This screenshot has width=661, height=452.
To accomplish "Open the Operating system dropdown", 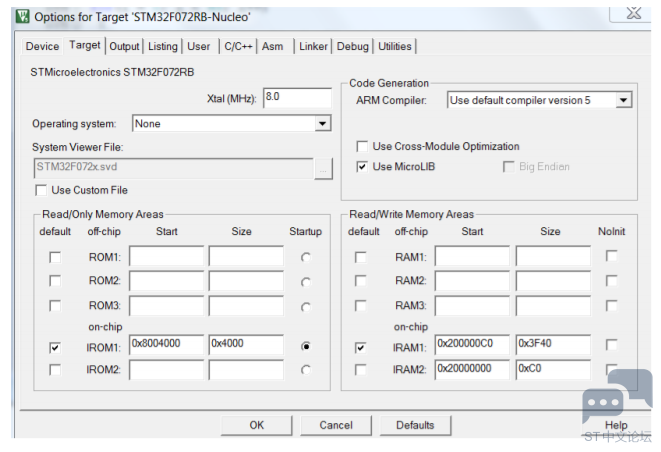I will click(x=322, y=124).
